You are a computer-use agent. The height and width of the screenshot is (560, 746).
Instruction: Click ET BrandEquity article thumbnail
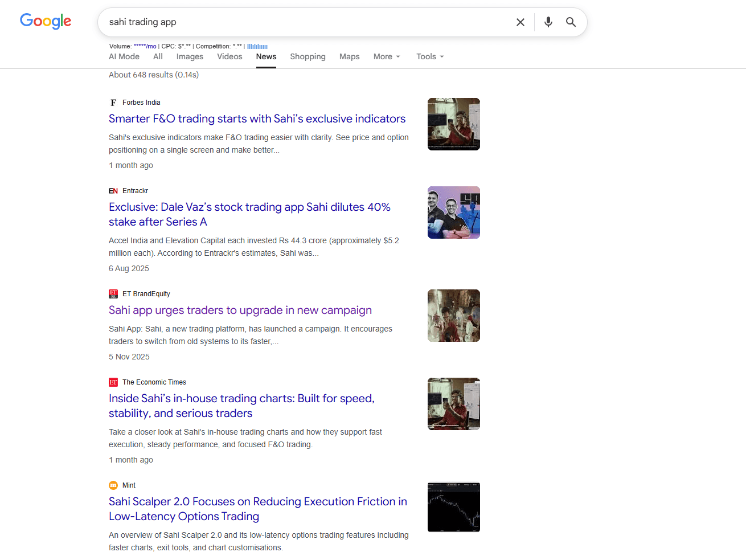454,316
